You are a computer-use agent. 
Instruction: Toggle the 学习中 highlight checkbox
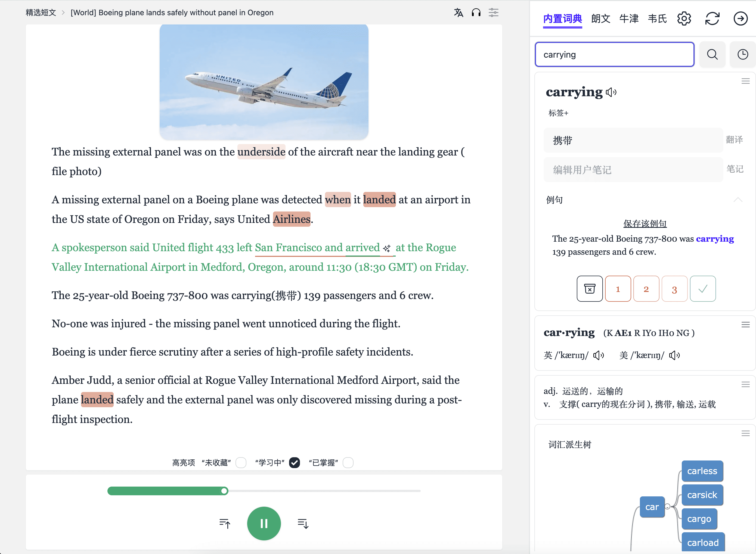point(295,463)
